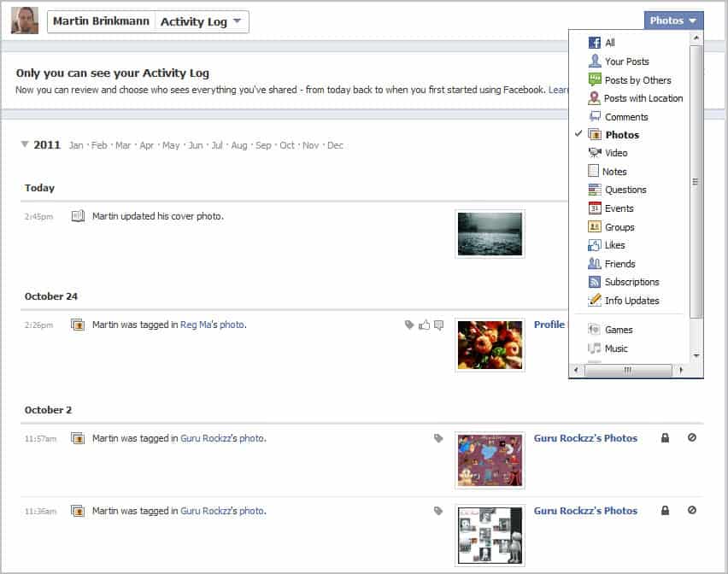Open the cover photo thumbnail

click(x=490, y=233)
